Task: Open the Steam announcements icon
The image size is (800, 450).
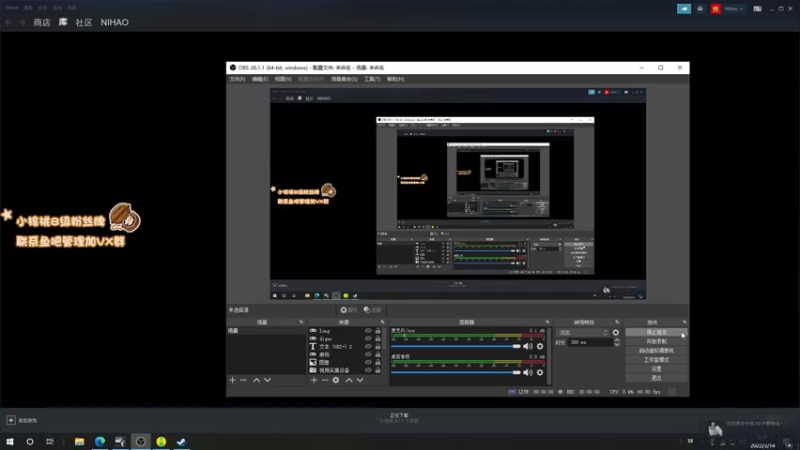Action: [684, 9]
